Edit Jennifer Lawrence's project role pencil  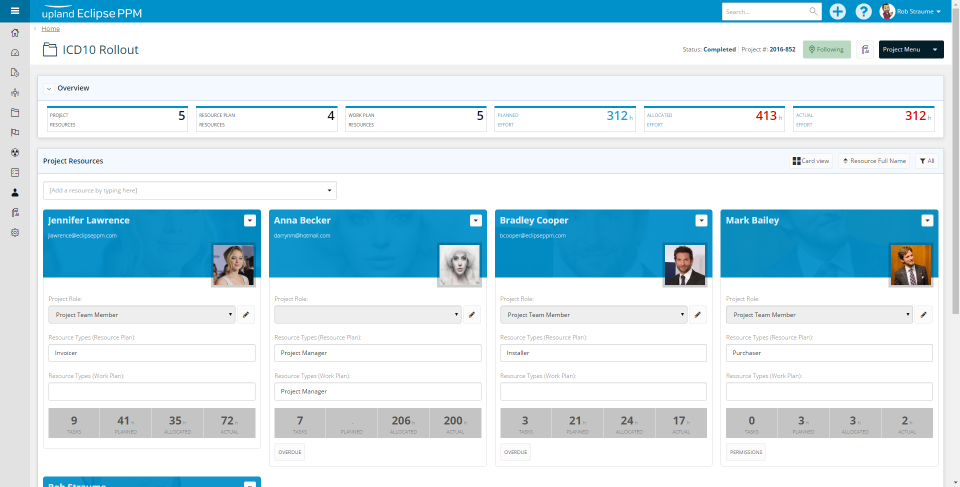pyautogui.click(x=246, y=315)
